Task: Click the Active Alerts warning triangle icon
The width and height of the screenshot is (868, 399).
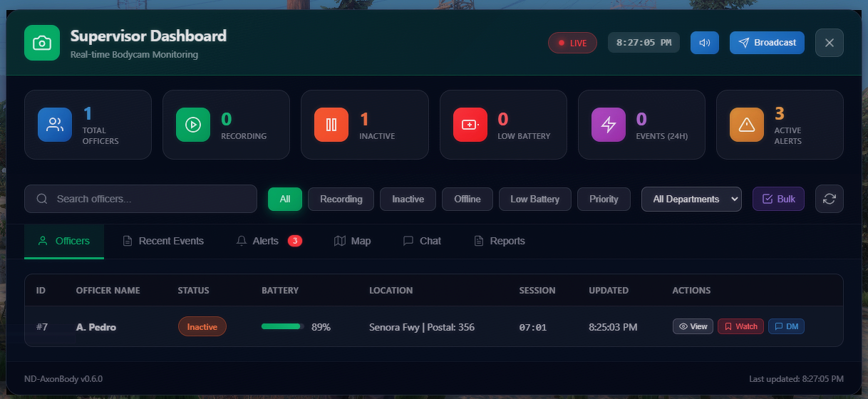Action: click(746, 125)
